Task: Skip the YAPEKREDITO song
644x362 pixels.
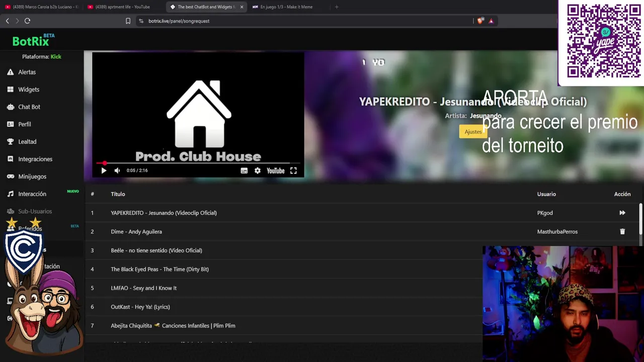Action: tap(622, 213)
